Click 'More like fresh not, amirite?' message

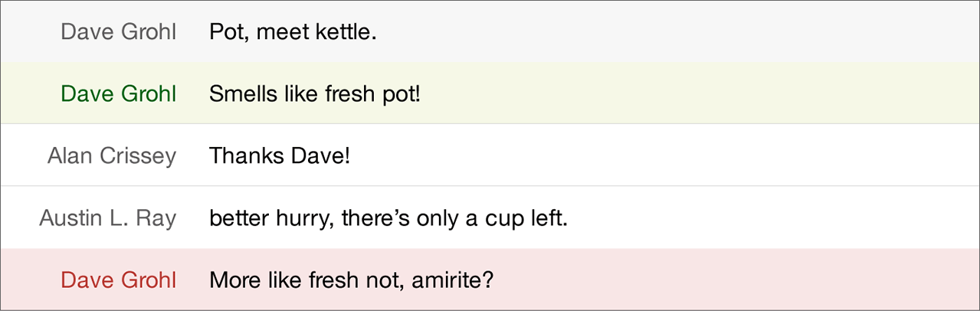pyautogui.click(x=351, y=280)
